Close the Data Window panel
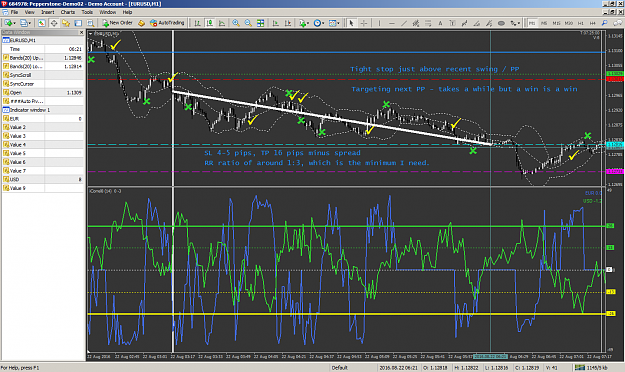 tap(81, 32)
